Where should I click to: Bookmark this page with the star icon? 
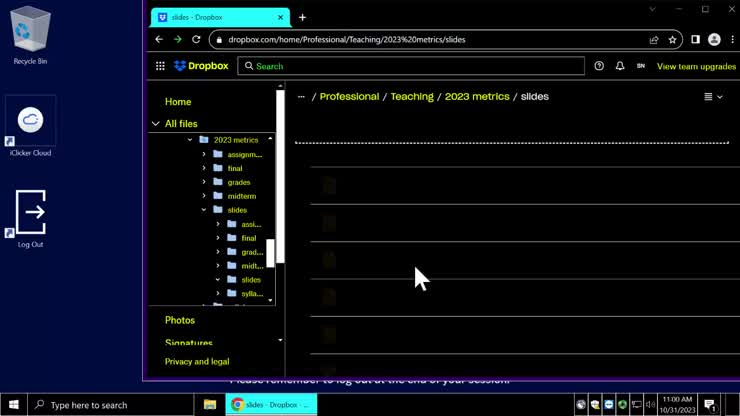point(673,40)
